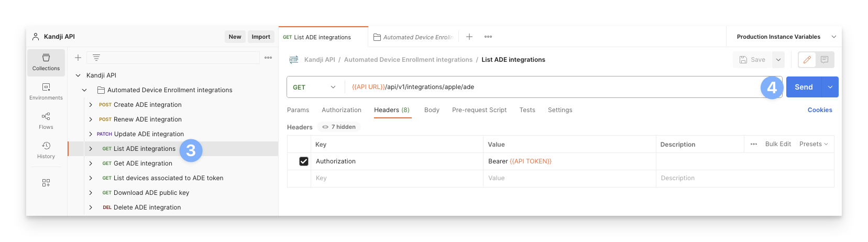Collapse the Automated Device Enrollment integrations folder
Image resolution: width=868 pixels, height=242 pixels.
(84, 90)
